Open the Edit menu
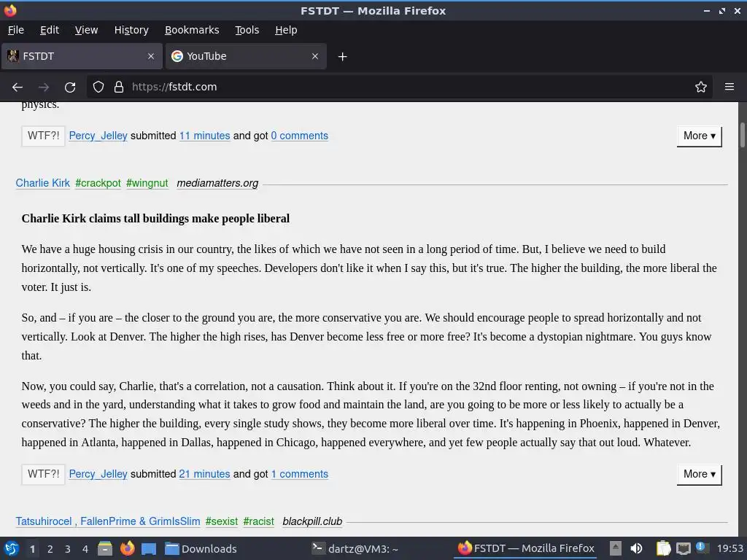Viewport: 747px width, 560px height. [50, 30]
